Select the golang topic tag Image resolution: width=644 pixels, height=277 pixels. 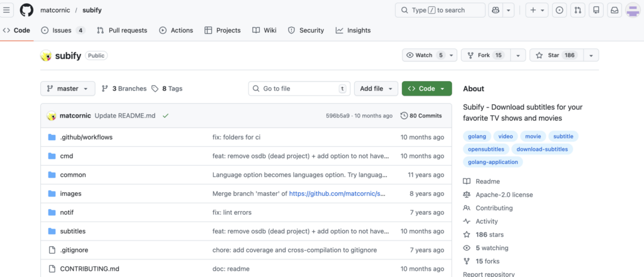(477, 136)
